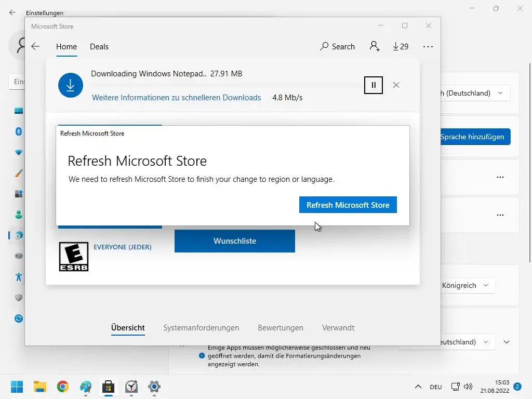The height and width of the screenshot is (399, 532).
Task: Open the account sign-in person icon
Action: click(374, 46)
